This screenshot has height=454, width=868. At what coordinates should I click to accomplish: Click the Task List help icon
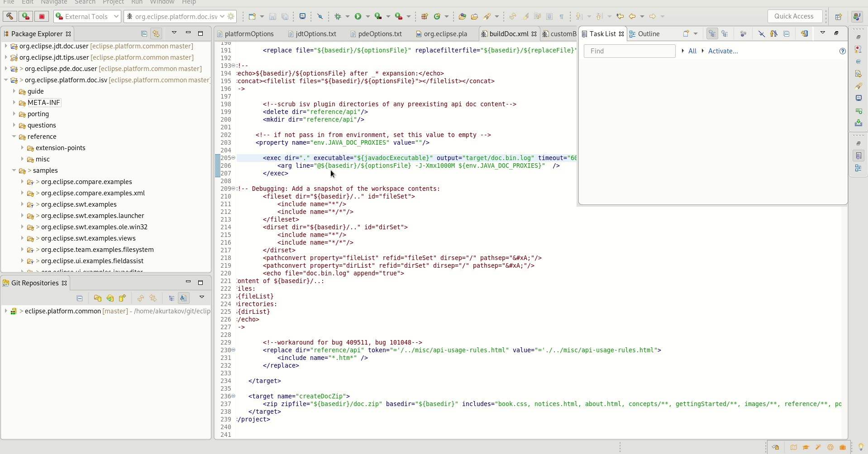842,51
